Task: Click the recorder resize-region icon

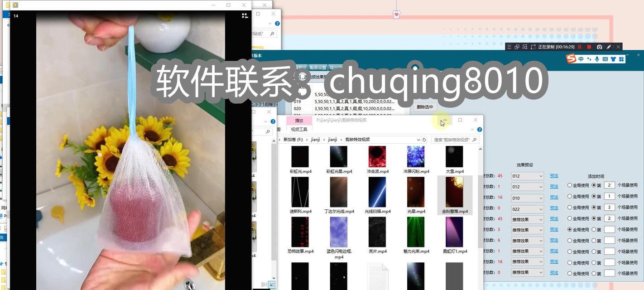Action: 533,47
